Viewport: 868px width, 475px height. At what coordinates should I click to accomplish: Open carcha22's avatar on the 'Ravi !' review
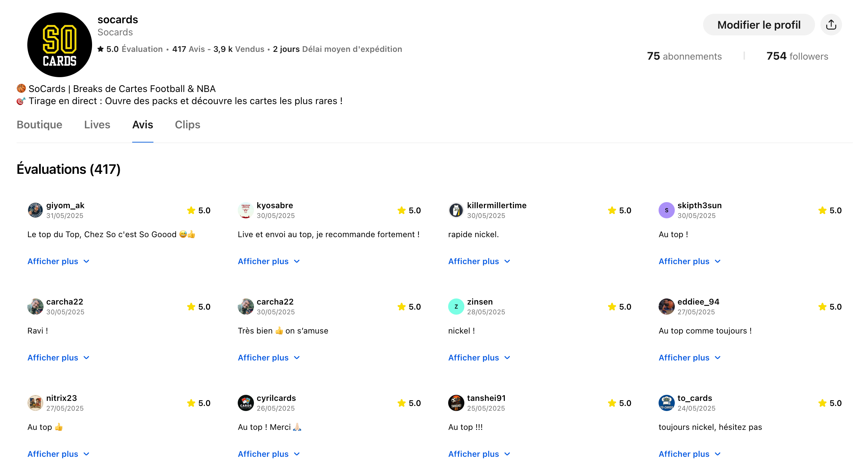point(35,307)
